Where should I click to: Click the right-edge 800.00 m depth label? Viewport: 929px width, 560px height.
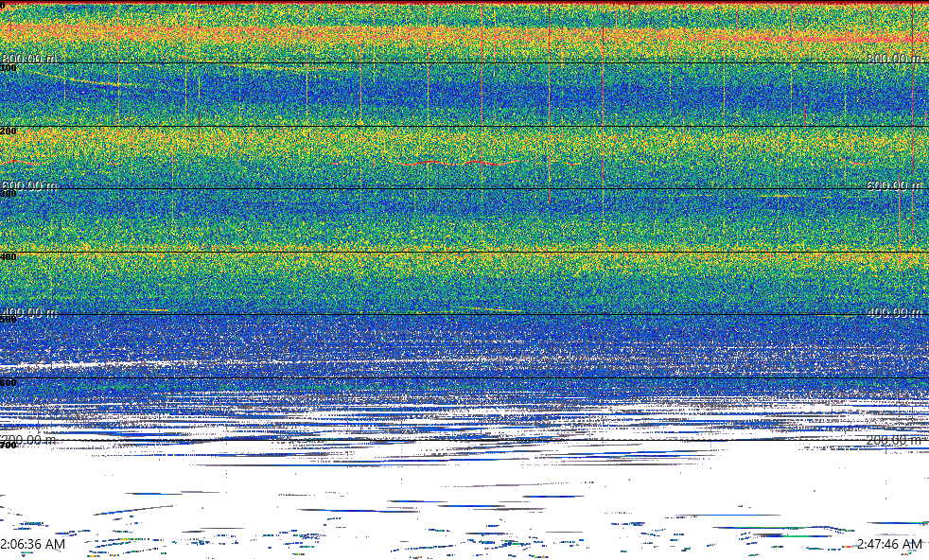pos(895,58)
